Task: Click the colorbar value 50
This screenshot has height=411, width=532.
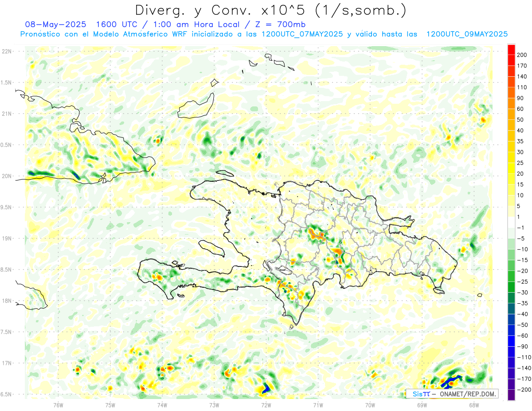Action: click(x=520, y=120)
